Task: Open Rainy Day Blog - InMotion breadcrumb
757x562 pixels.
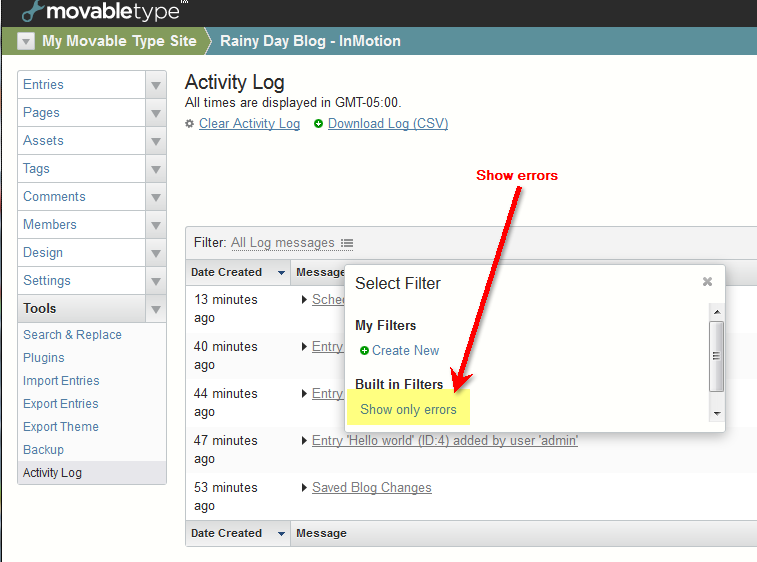Action: (x=310, y=41)
